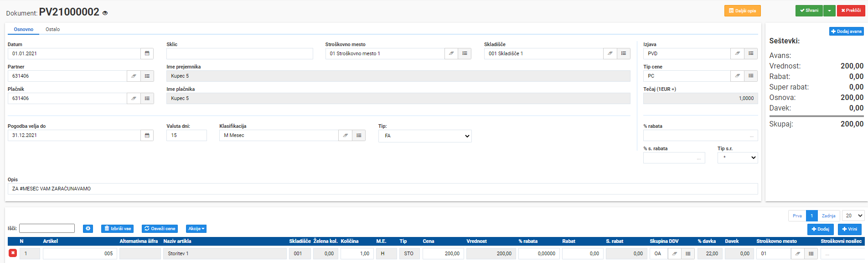
Task: Open the Datum calendar picker
Action: click(x=147, y=53)
